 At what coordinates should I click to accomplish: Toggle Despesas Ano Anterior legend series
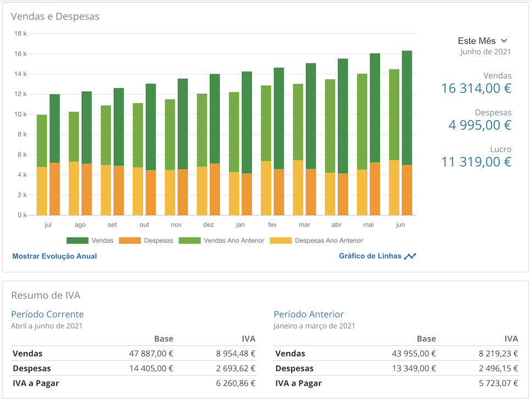pos(316,241)
